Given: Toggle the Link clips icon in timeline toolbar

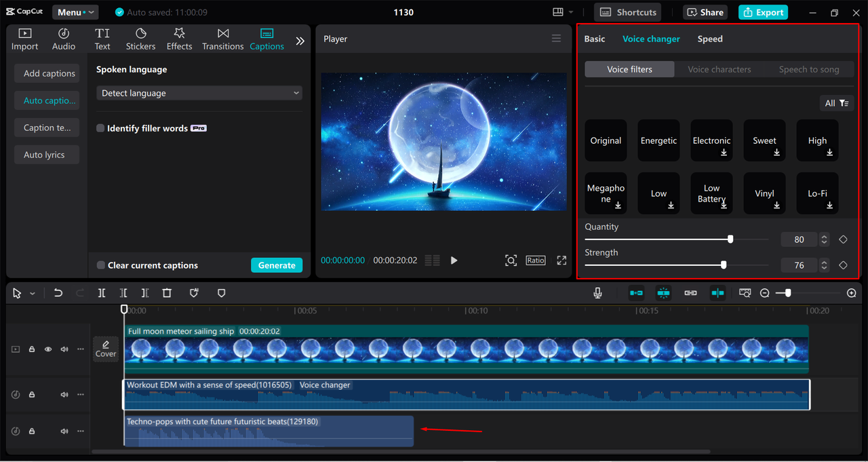Looking at the screenshot, I should (x=690, y=293).
